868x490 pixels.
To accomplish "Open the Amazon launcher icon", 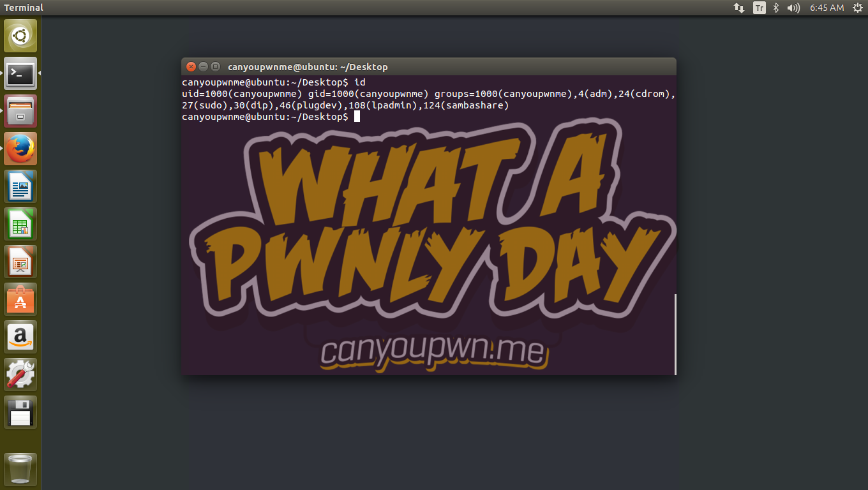I will pyautogui.click(x=20, y=337).
